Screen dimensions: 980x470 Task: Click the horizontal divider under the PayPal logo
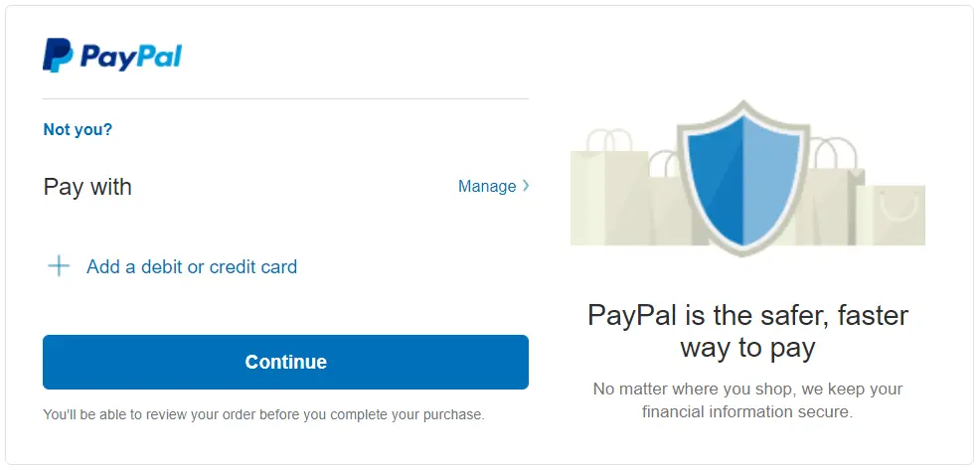[285, 99]
